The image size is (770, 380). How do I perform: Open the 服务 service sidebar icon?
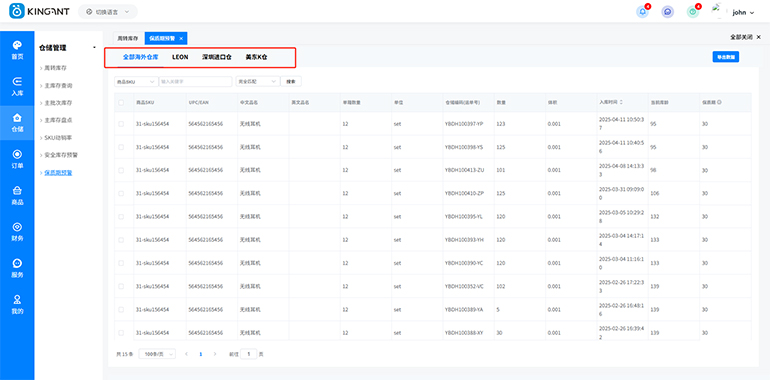point(17,268)
